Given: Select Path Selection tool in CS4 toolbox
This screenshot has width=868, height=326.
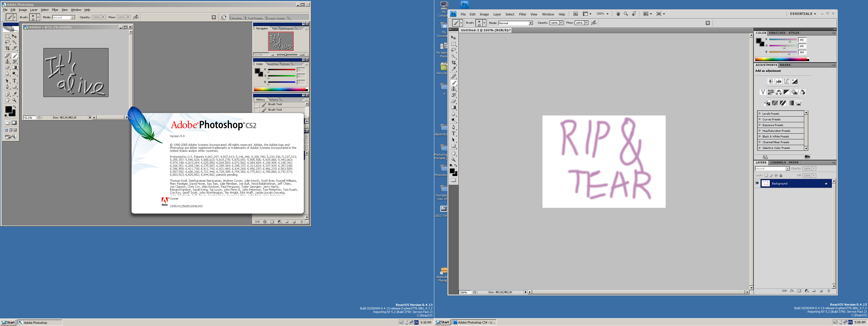Looking at the screenshot, I should point(454,140).
